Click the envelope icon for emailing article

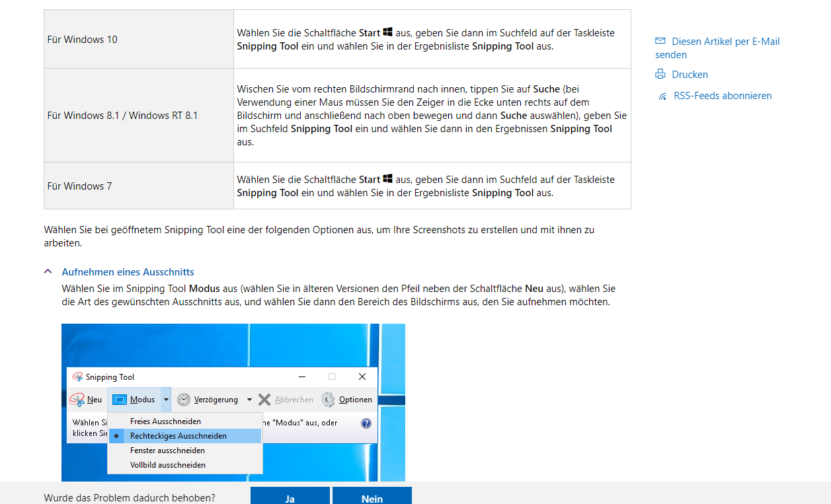660,41
